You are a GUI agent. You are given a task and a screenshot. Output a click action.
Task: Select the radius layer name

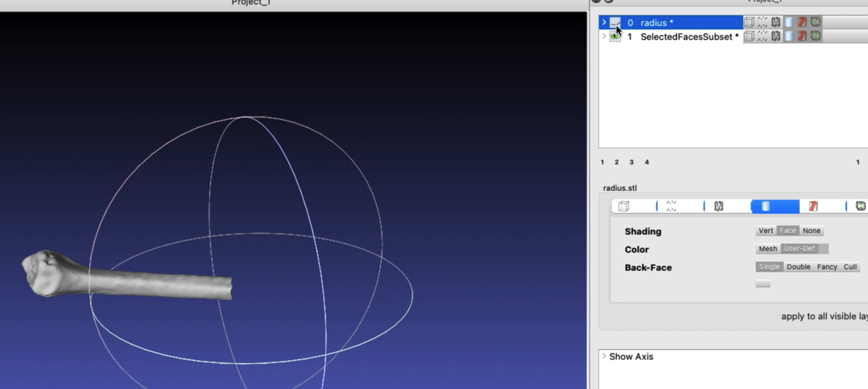[657, 23]
